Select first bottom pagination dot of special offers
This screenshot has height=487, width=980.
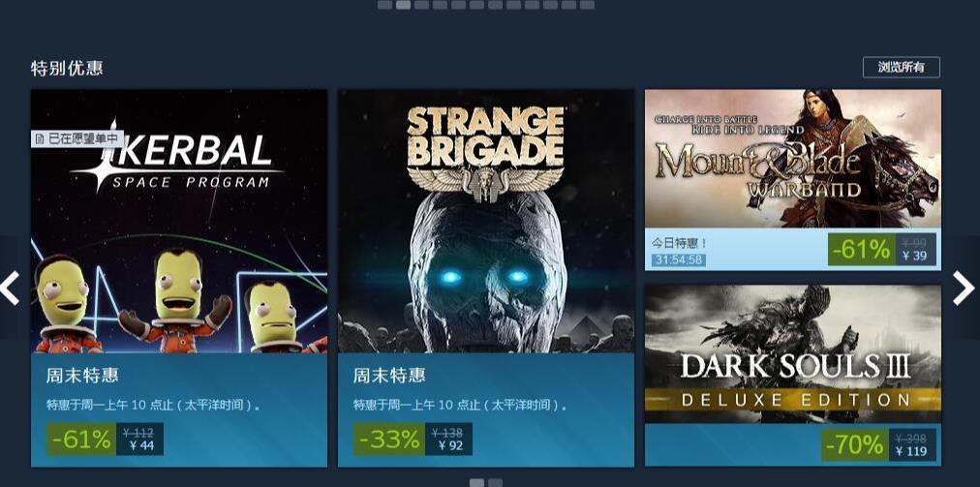tap(476, 482)
